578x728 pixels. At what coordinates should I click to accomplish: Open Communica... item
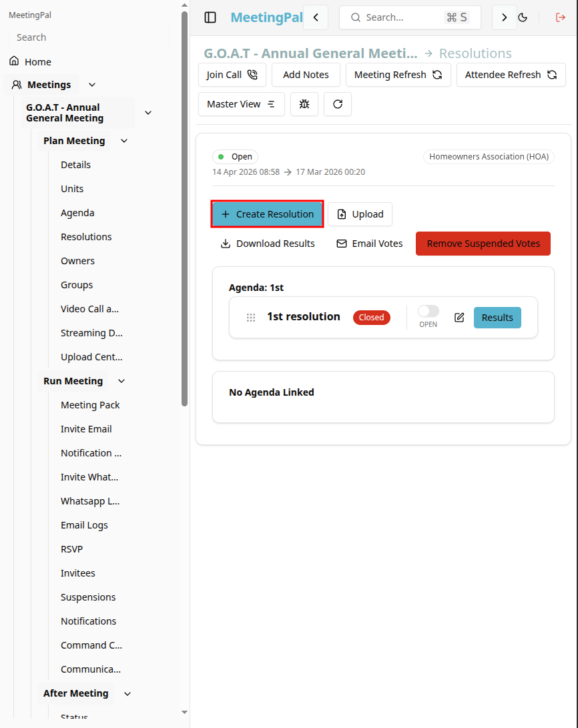point(91,669)
